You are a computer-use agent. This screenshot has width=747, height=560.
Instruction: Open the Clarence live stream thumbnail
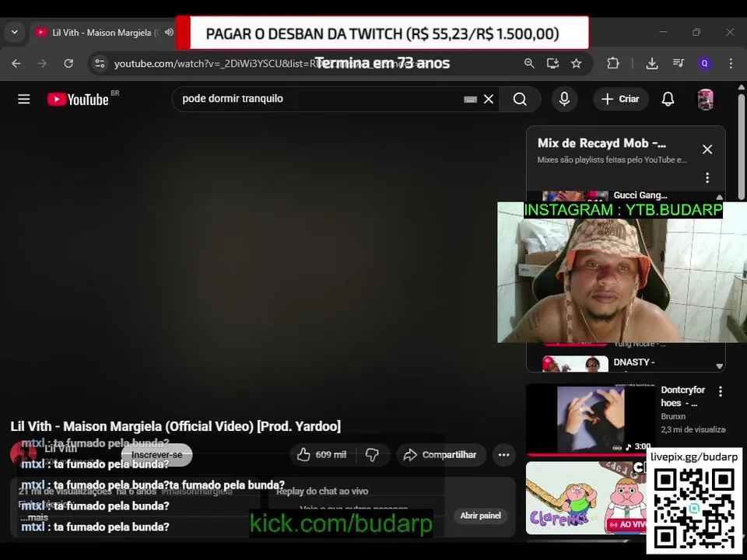pos(586,498)
